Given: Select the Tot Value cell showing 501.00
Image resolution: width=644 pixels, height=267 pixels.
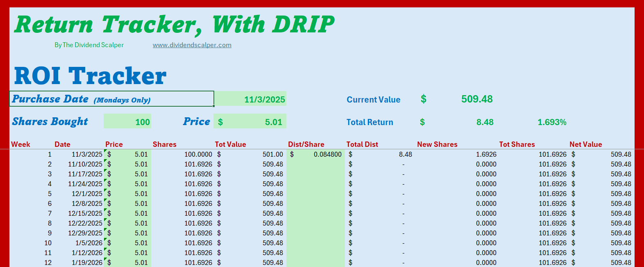Looking at the screenshot, I should 250,154.
